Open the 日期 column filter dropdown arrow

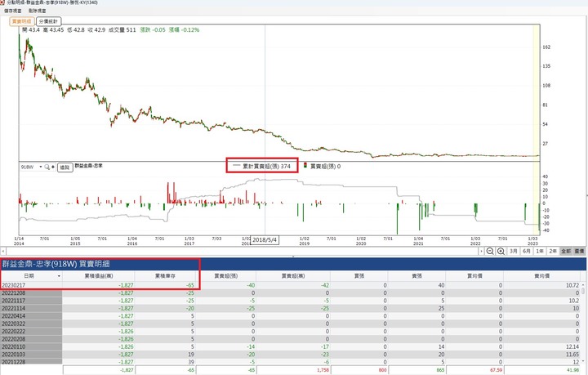point(59,276)
